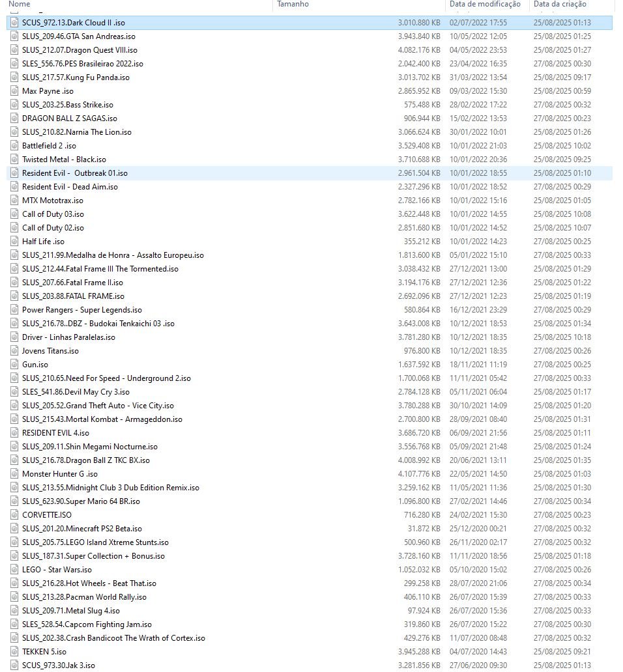This screenshot has width=623, height=672.
Task: Click the Metal Slug 4.iso entry
Action: click(x=70, y=611)
